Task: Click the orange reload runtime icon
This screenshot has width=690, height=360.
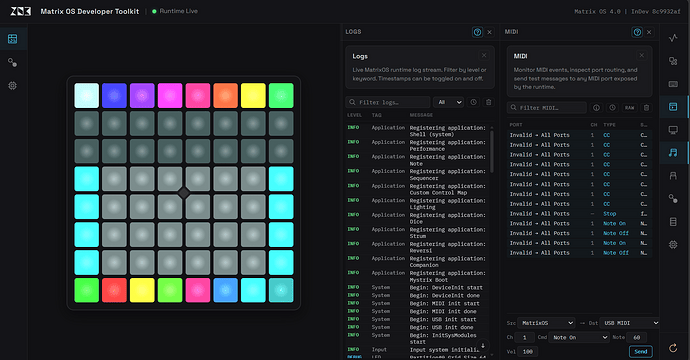Action: pyautogui.click(x=673, y=348)
